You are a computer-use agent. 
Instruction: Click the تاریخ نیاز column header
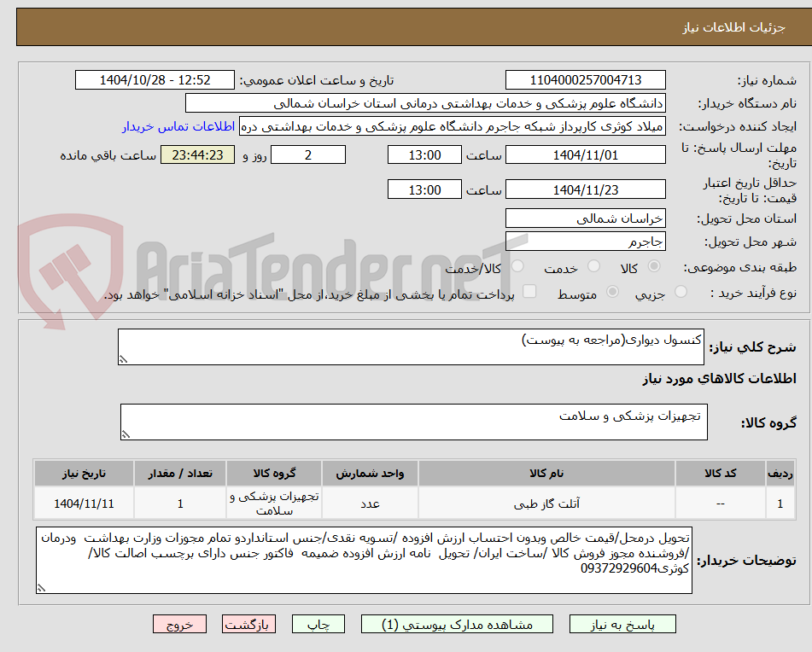point(84,474)
